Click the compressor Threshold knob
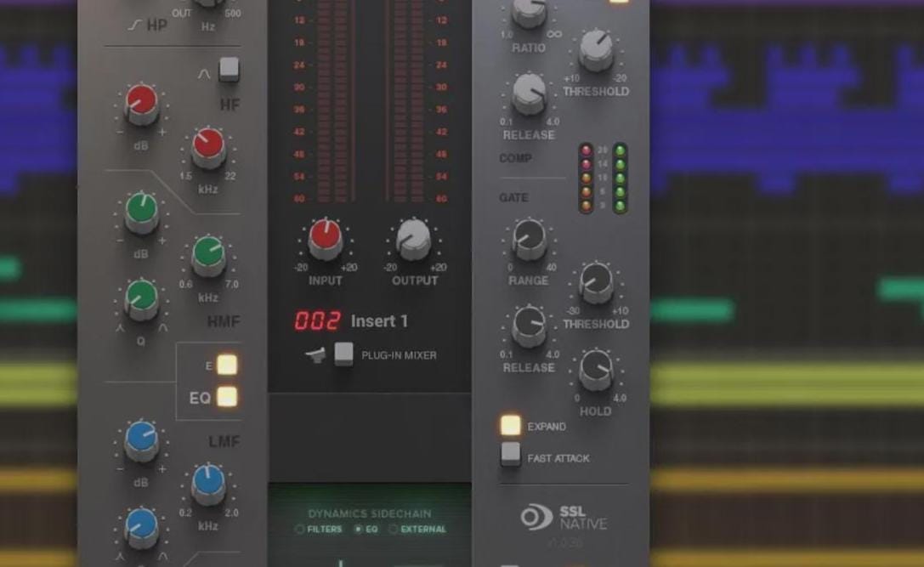Viewport: 924px width, 567px height. pyautogui.click(x=596, y=51)
